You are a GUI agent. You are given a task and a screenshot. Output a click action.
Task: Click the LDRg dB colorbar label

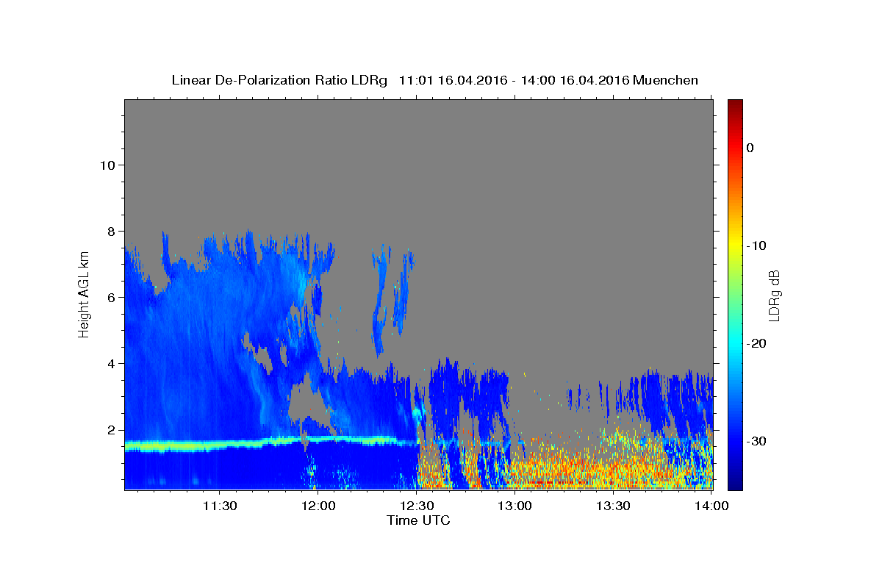(x=774, y=295)
